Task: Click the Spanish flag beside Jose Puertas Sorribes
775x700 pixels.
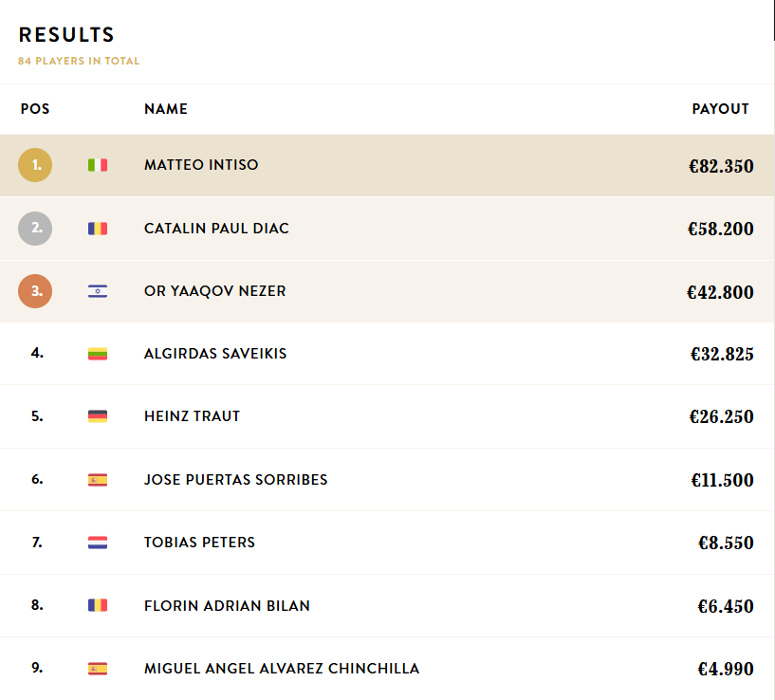Action: [97, 480]
